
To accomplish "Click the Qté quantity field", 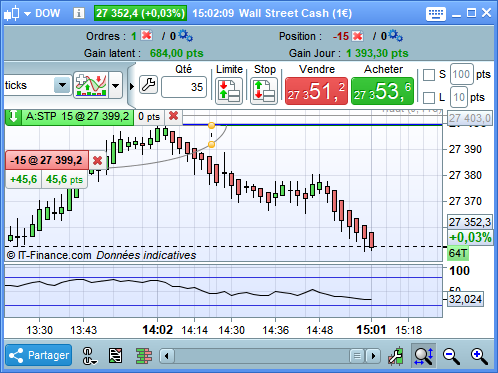I will pyautogui.click(x=184, y=87).
